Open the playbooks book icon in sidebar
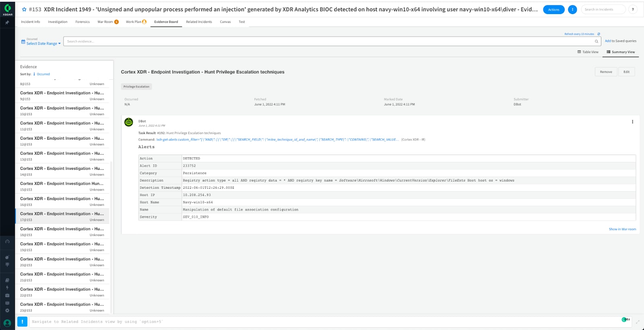 (7, 280)
